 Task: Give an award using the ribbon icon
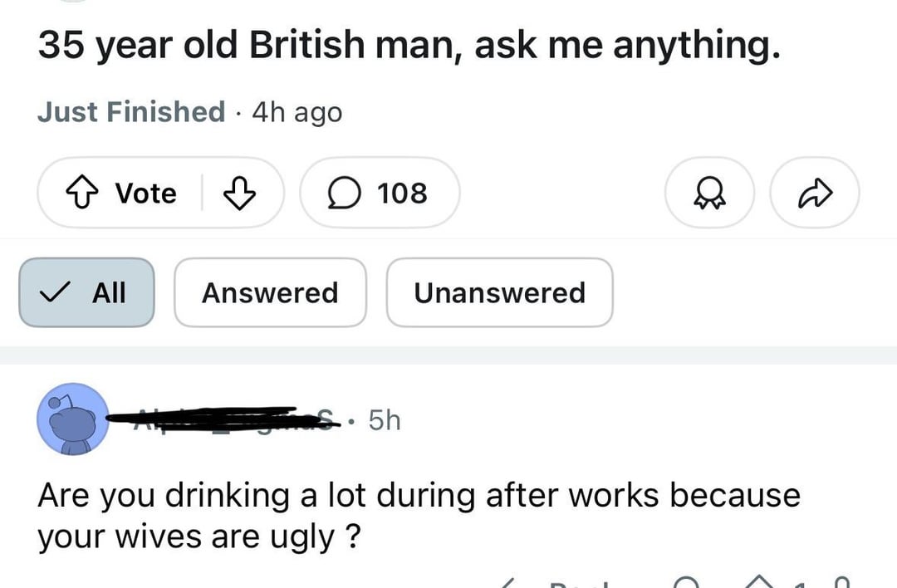[710, 194]
